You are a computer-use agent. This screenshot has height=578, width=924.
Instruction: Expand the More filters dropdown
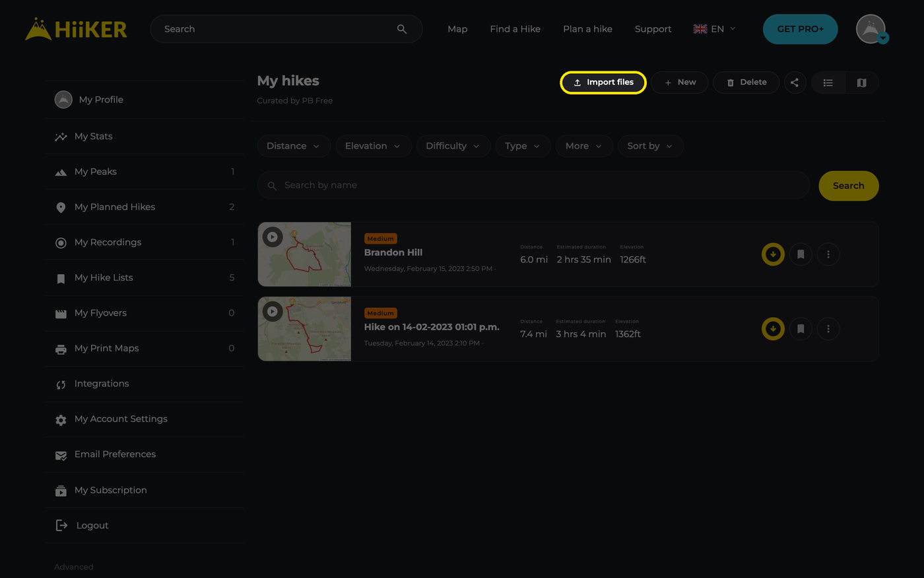[x=584, y=146]
